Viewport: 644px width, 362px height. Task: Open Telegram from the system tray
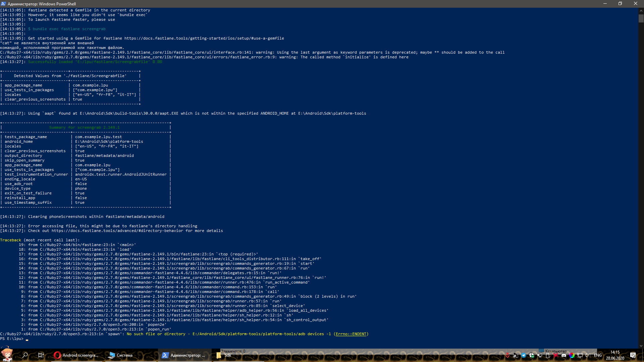click(x=524, y=355)
